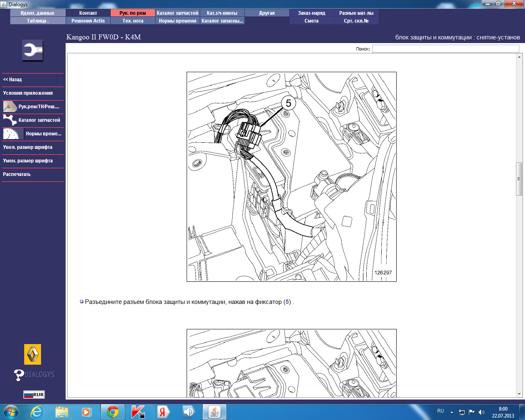Screen dimensions: 525x420
Task: Select the Каталог запасны... tab
Action: click(x=222, y=21)
